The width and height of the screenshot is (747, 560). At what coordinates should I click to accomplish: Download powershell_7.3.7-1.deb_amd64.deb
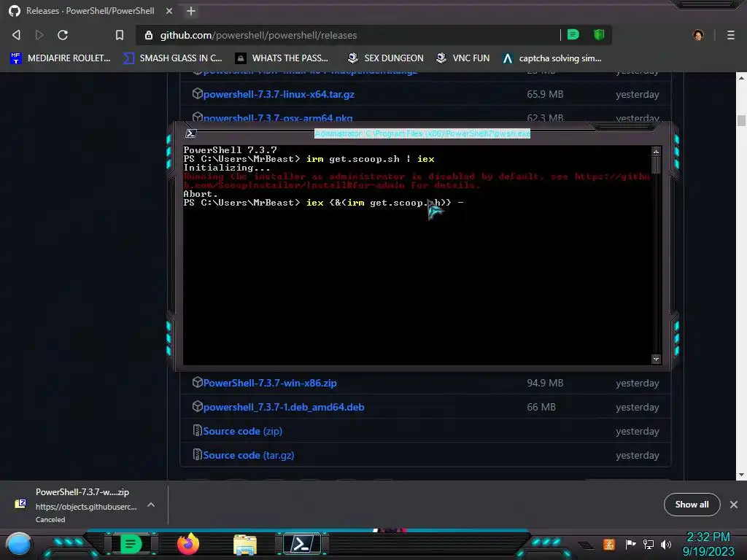click(284, 407)
